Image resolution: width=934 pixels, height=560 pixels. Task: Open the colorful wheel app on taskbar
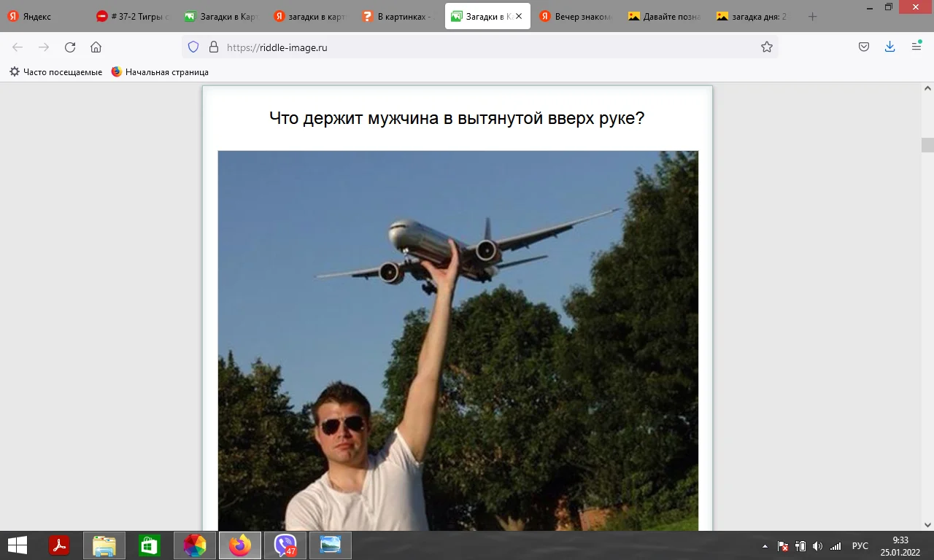pyautogui.click(x=195, y=545)
